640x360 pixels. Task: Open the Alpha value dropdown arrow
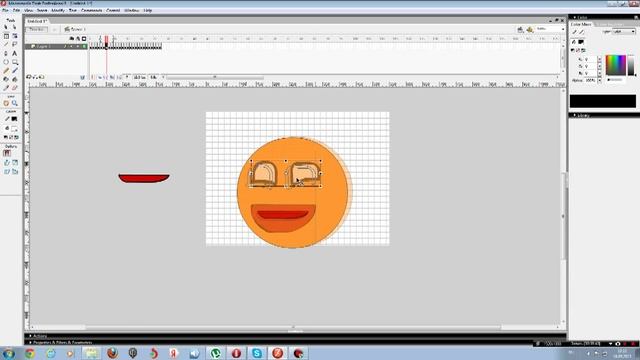click(x=600, y=80)
